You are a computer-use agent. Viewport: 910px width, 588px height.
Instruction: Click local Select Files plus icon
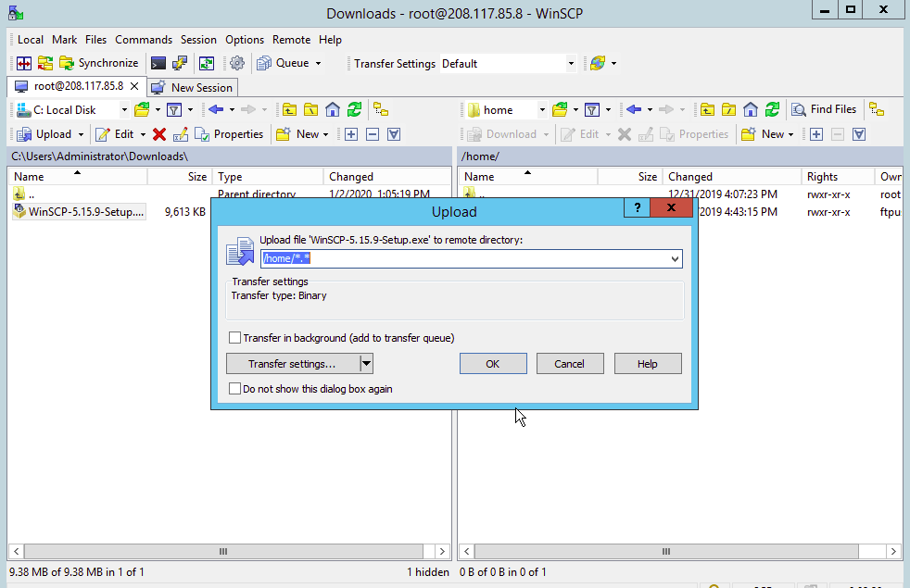(351, 134)
